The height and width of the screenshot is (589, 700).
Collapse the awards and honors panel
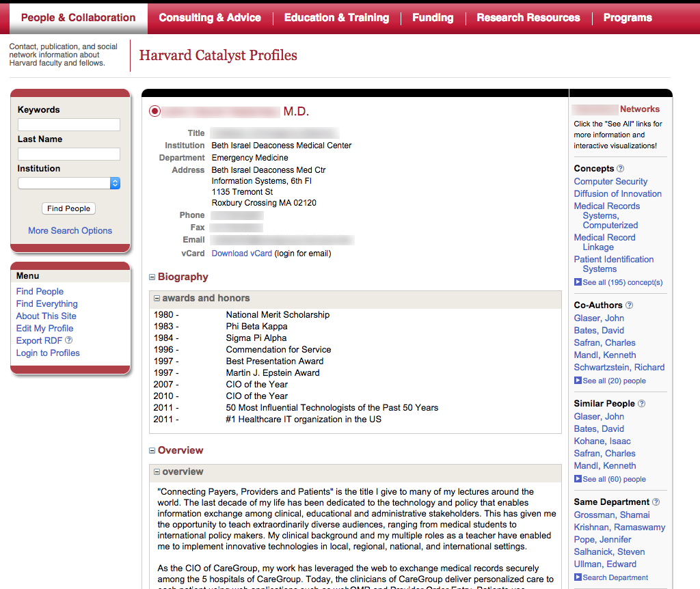157,299
